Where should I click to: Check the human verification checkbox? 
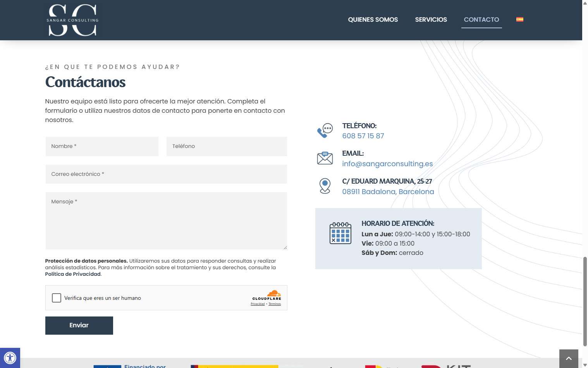point(57,298)
